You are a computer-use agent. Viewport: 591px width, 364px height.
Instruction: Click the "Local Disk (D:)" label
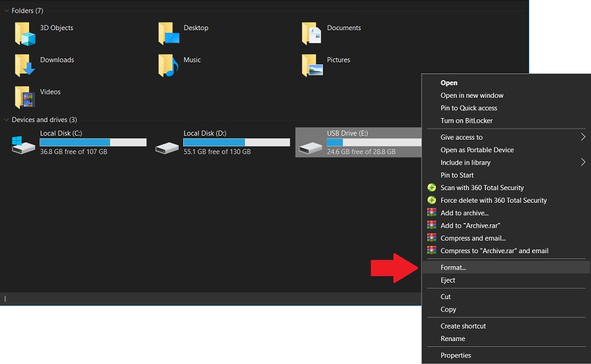(x=205, y=133)
